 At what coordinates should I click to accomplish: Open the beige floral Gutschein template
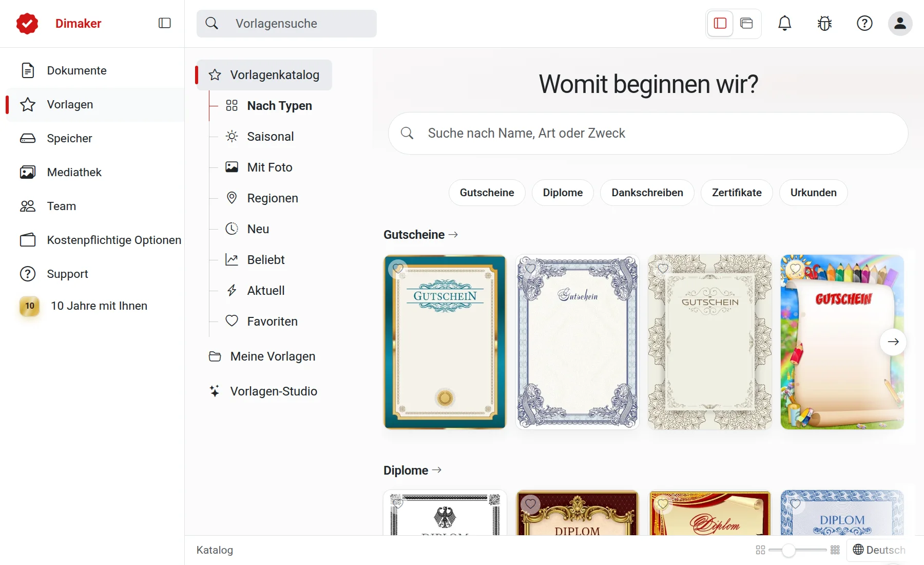[710, 342]
